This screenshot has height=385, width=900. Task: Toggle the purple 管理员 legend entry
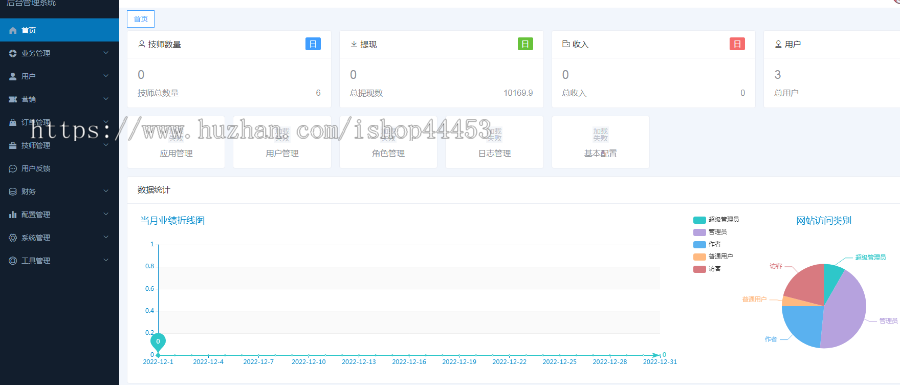coord(710,232)
